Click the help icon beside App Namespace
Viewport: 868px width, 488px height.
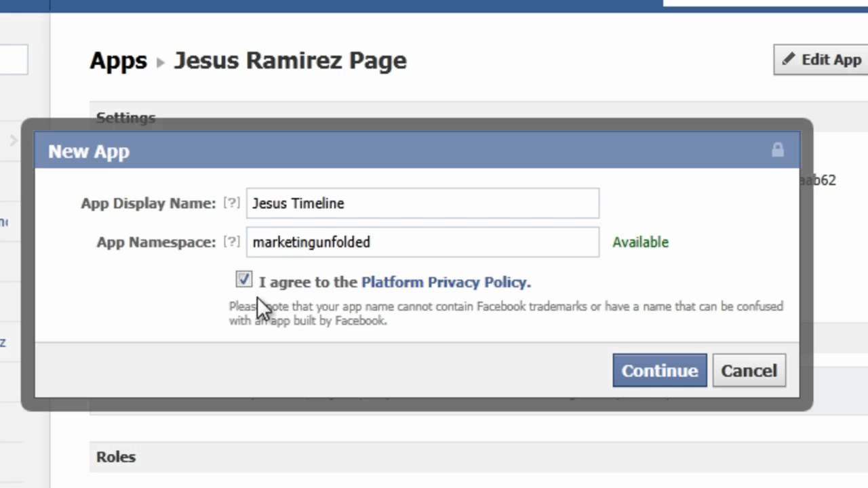pyautogui.click(x=232, y=242)
